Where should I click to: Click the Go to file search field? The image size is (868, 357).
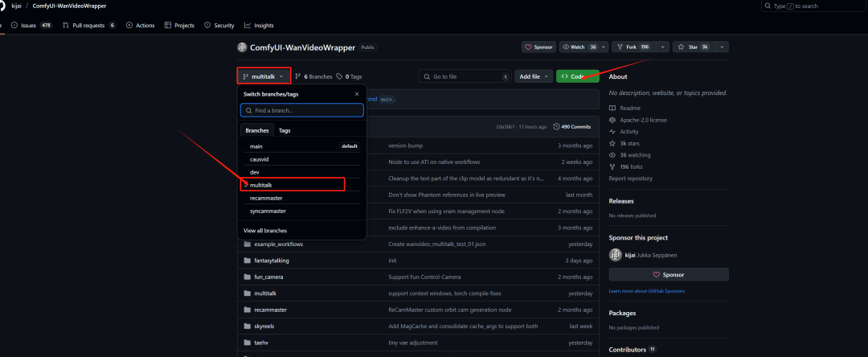pyautogui.click(x=465, y=76)
